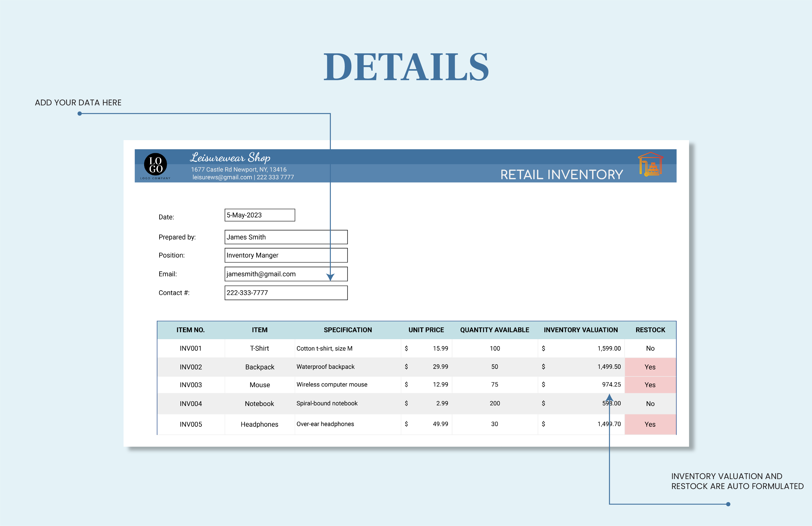
Task: Select the Spiral-bound notebook cell
Action: [348, 404]
